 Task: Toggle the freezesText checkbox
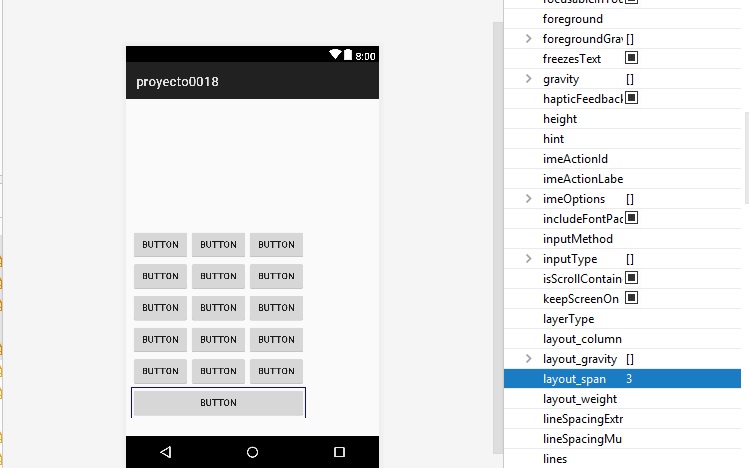[631, 59]
